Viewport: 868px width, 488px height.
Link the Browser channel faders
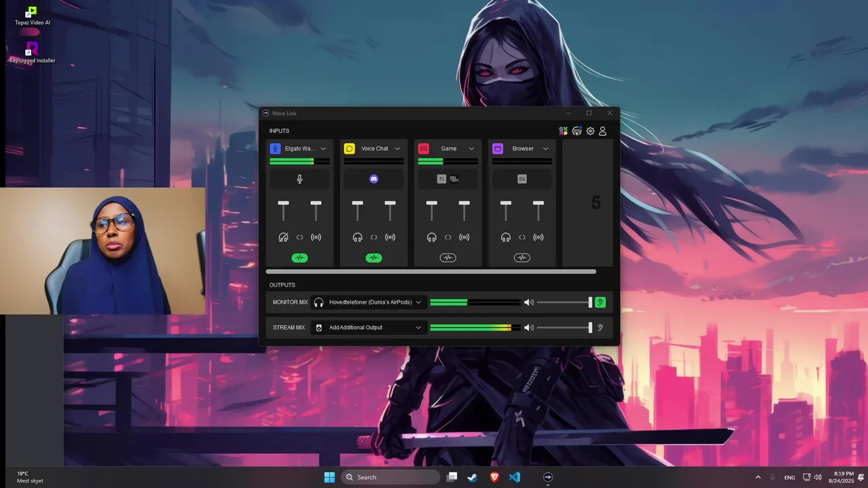coord(522,237)
